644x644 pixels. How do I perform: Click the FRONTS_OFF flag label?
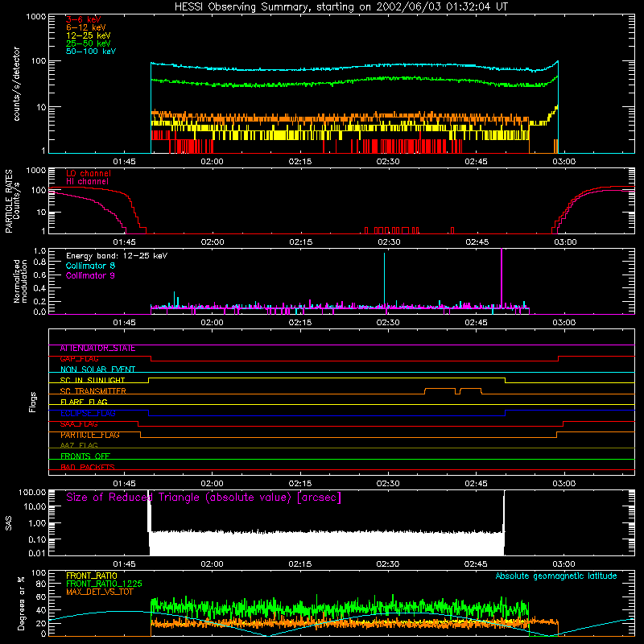[x=85, y=456]
